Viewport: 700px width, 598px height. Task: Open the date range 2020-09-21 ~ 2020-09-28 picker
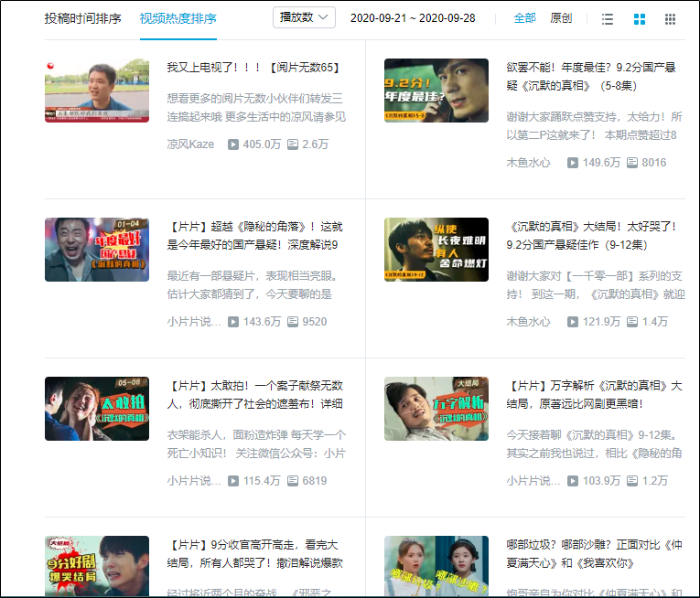click(x=413, y=18)
